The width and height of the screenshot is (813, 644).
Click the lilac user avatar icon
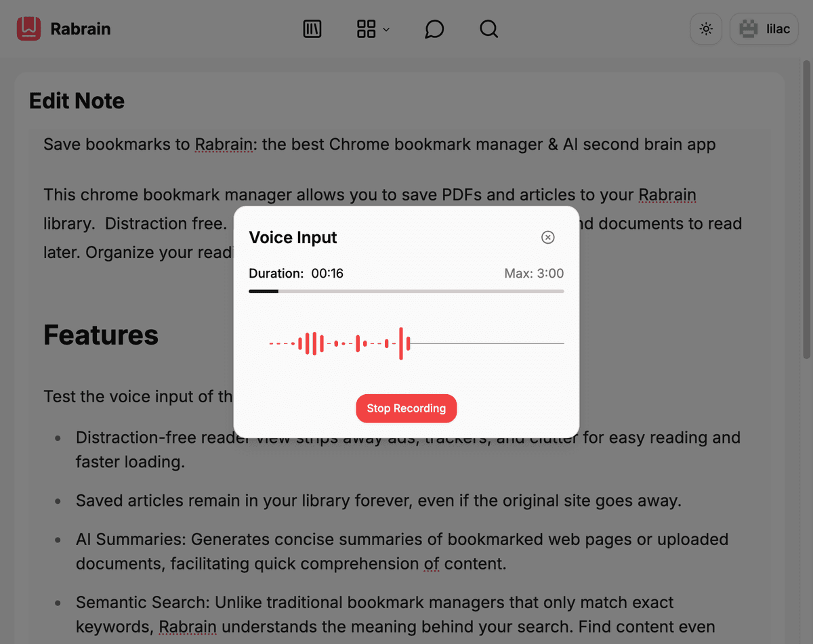[748, 28]
